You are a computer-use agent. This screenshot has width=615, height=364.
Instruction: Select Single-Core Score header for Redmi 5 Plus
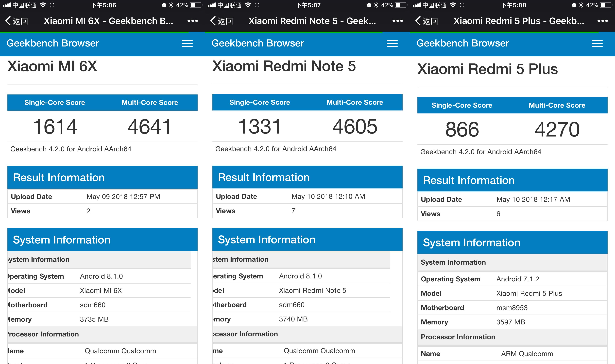pyautogui.click(x=462, y=105)
